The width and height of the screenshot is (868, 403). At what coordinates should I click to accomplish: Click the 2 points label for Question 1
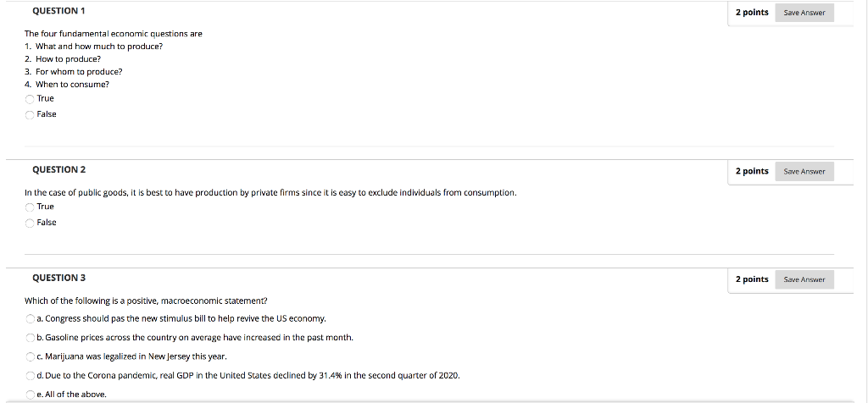752,12
